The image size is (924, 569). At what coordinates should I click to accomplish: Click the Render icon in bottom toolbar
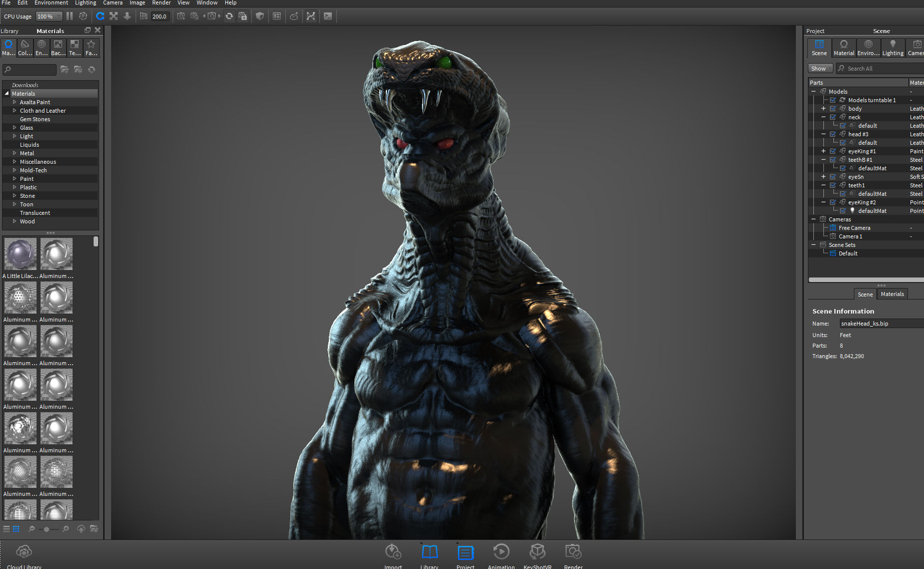(x=573, y=552)
